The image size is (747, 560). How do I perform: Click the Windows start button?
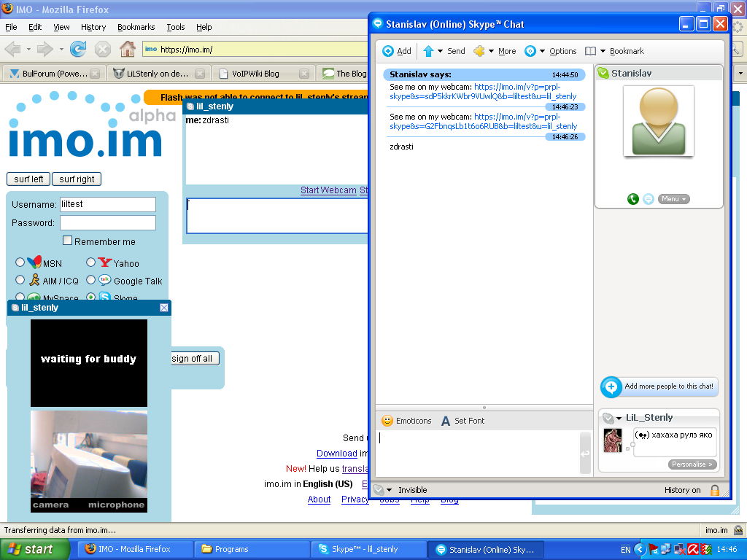point(34,550)
